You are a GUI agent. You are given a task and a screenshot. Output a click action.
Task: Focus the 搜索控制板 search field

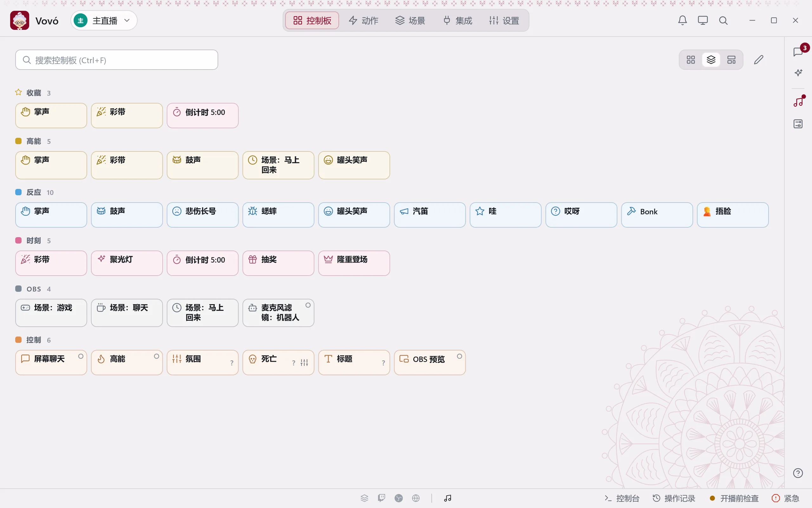tap(116, 60)
